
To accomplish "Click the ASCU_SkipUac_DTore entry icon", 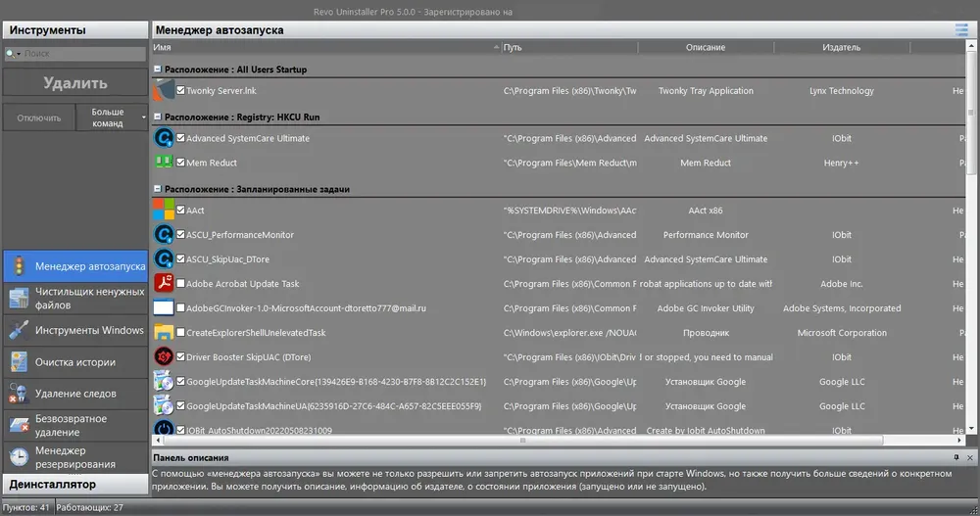I will coord(164,258).
